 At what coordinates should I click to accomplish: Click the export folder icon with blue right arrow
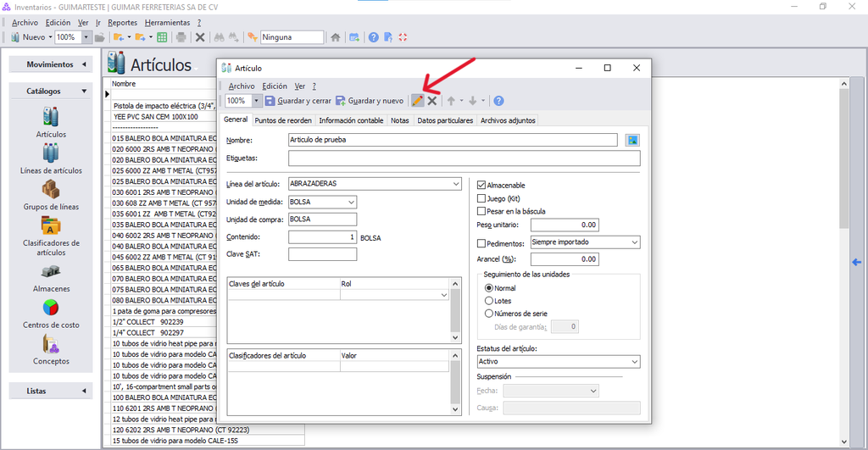140,37
